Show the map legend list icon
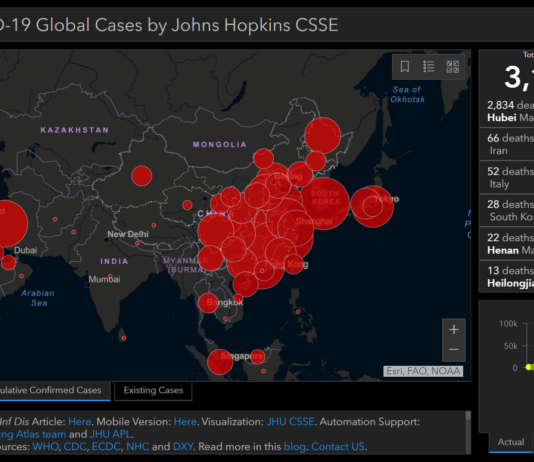 point(428,66)
